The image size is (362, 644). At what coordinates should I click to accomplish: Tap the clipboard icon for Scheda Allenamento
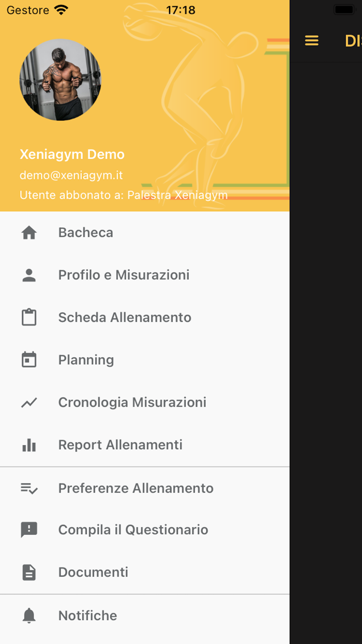29,317
